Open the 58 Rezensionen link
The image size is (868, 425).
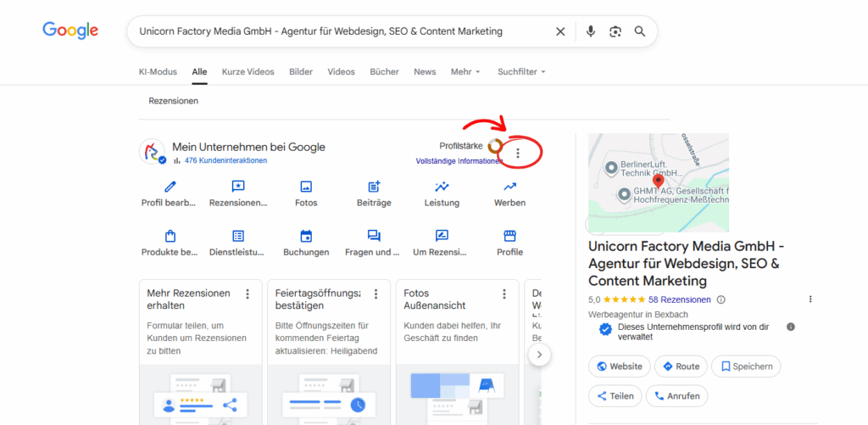pos(679,299)
